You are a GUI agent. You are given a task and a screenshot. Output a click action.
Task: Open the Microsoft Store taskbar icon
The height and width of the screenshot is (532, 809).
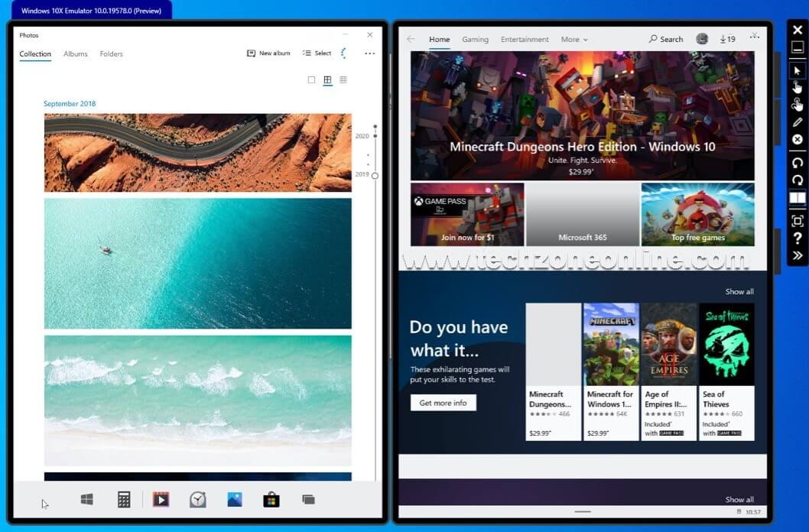[271, 500]
